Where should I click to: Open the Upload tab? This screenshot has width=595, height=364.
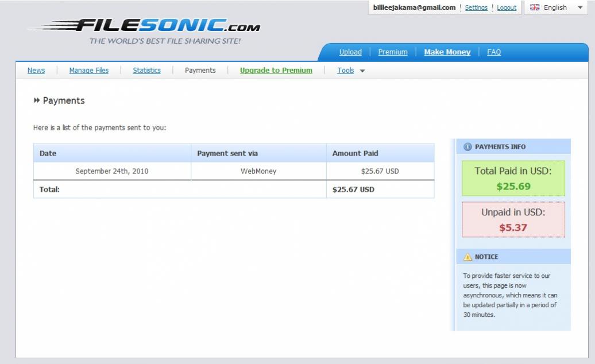point(350,52)
